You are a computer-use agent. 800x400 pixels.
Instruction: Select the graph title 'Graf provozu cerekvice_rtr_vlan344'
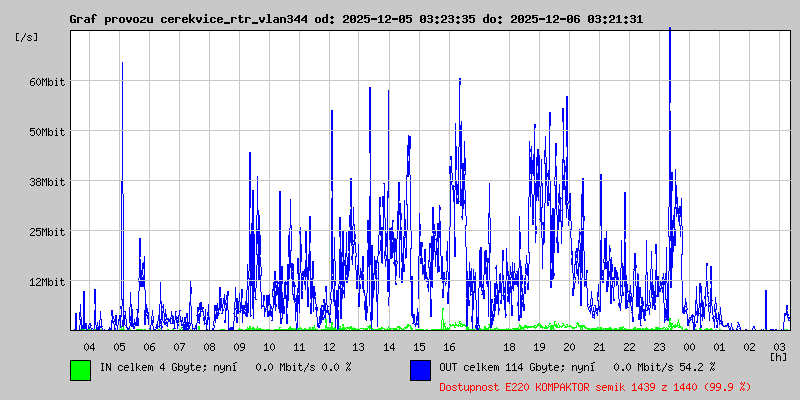tap(188, 20)
